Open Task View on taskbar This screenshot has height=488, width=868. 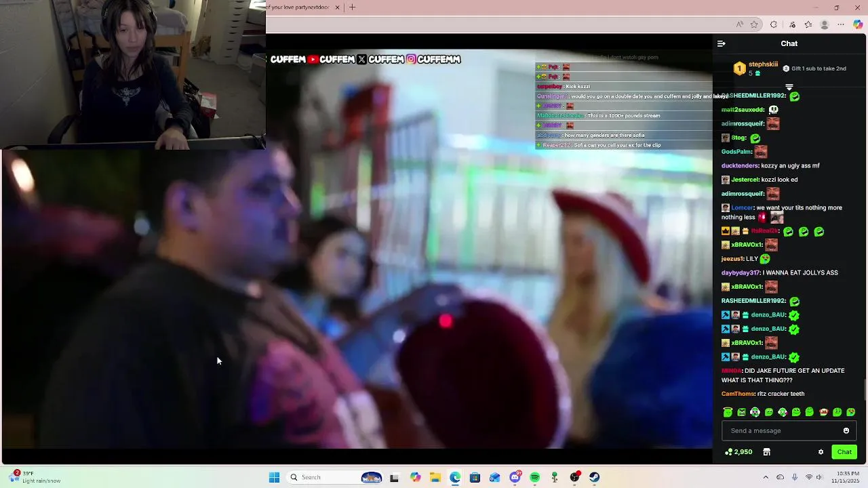394,477
